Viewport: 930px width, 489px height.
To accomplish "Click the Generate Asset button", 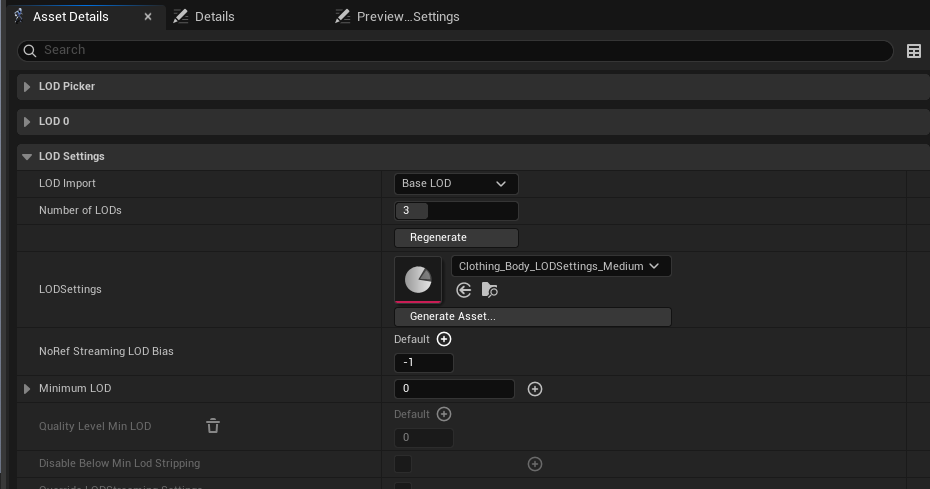I will 533,316.
